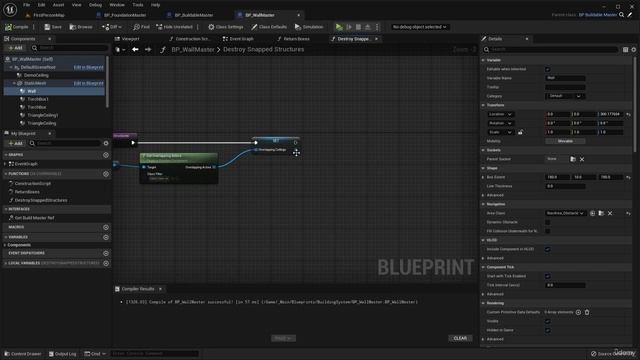
Task: Open Class Settings
Action: (x=225, y=27)
